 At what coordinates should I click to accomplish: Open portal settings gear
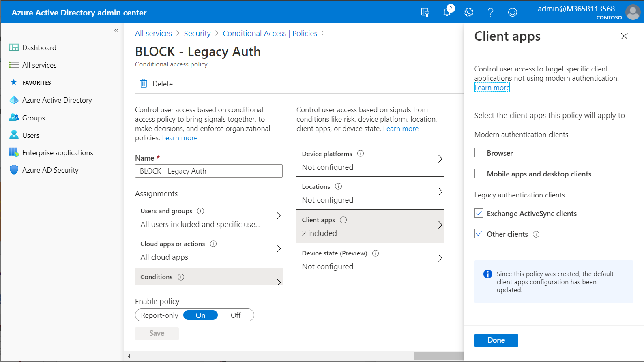point(469,12)
